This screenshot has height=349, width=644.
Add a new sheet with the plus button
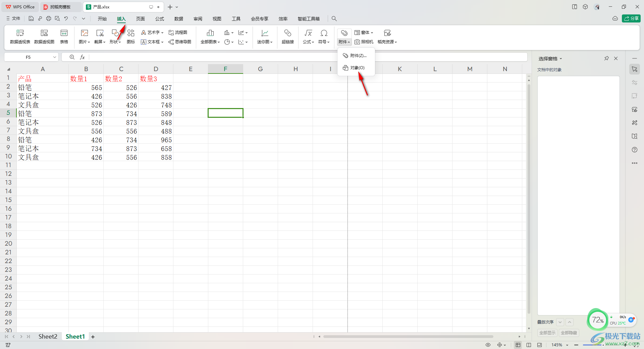tap(93, 337)
